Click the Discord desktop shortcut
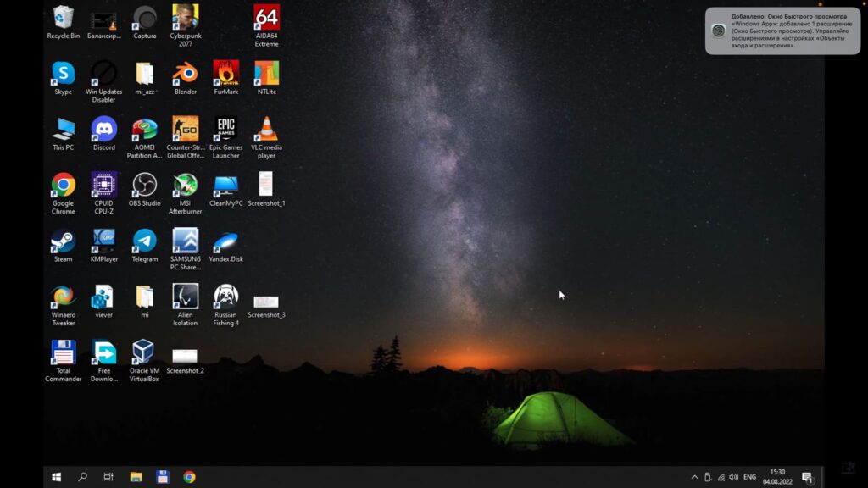868x488 pixels. 103,130
